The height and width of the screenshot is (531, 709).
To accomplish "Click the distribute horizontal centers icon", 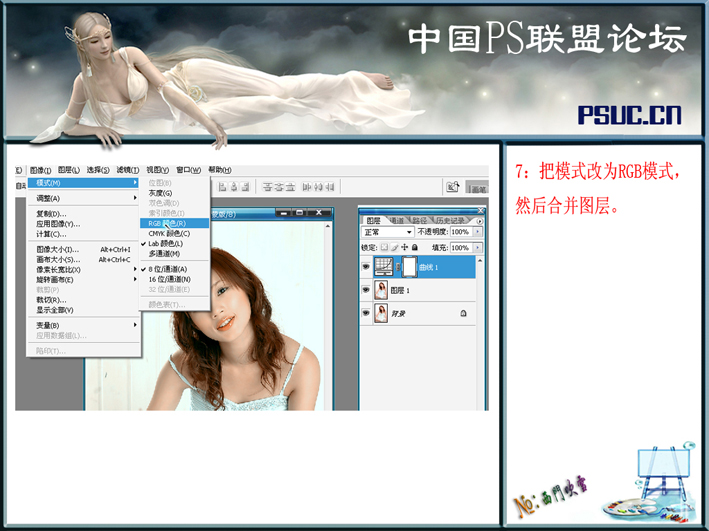I will point(318,187).
